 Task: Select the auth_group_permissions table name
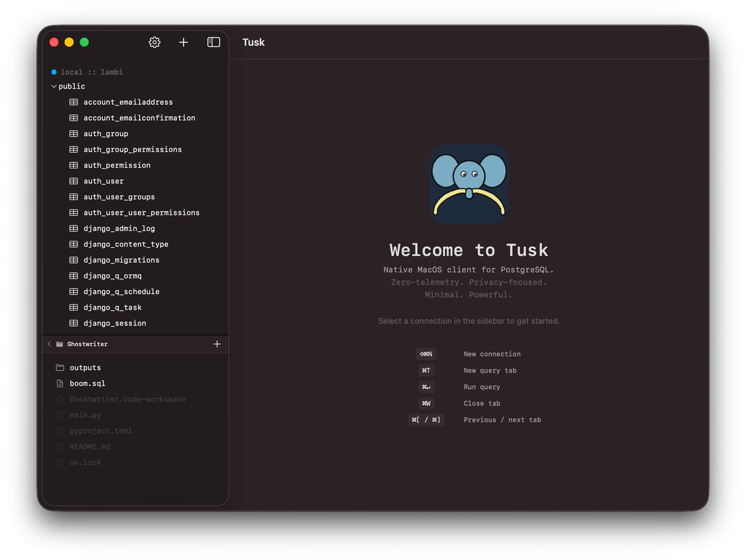coord(132,150)
